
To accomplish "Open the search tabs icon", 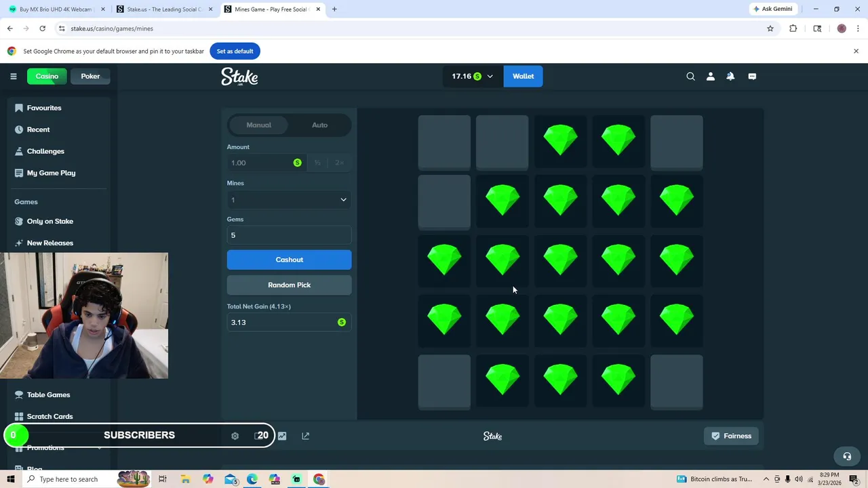I will [x=817, y=28].
